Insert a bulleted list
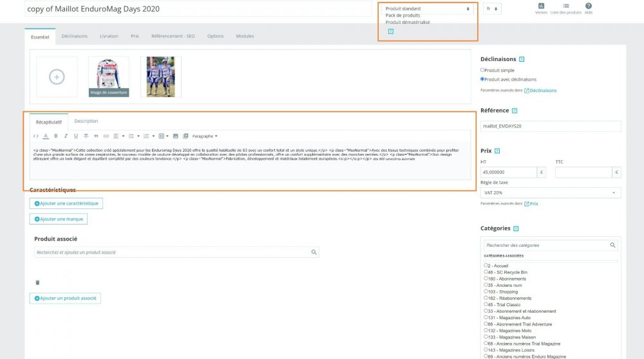The width and height of the screenshot is (644, 359). coord(131,136)
